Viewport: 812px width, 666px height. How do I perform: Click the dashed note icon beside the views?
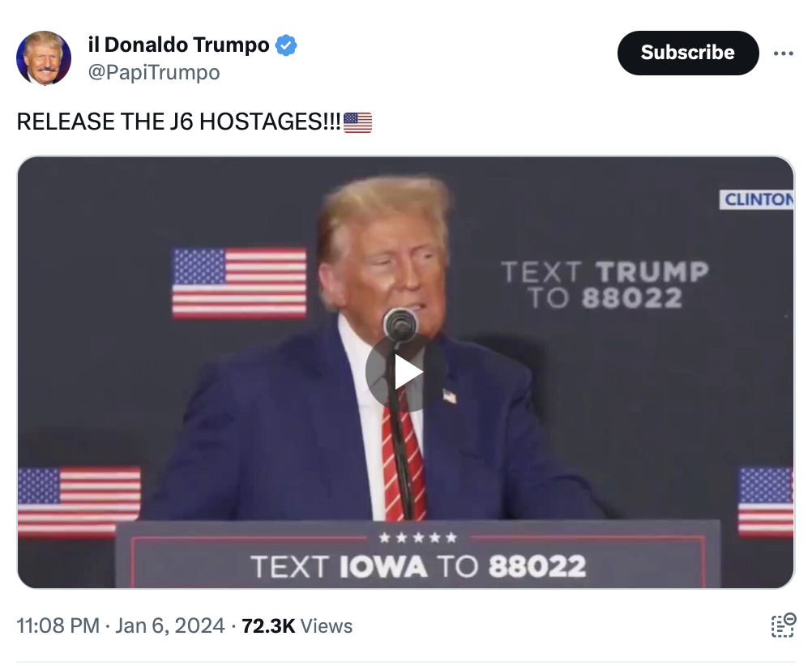[x=783, y=625]
